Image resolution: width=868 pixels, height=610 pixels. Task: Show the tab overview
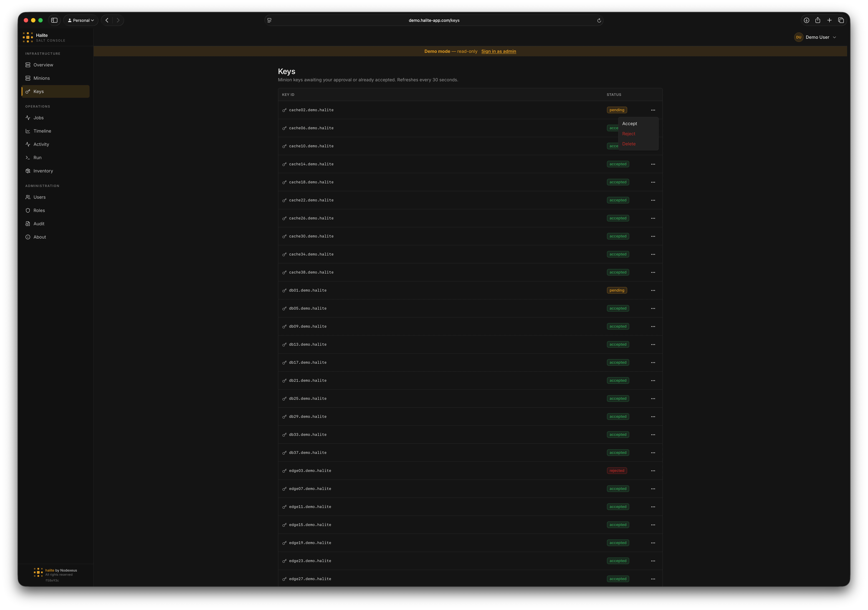(x=841, y=20)
